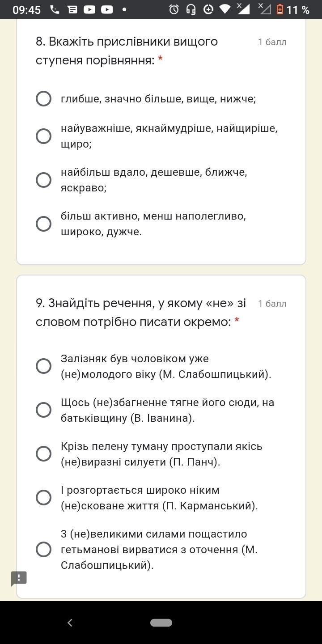Viewport: 322px width, 644px height.
Task: Tap the question 8 title text
Action: click(127, 51)
